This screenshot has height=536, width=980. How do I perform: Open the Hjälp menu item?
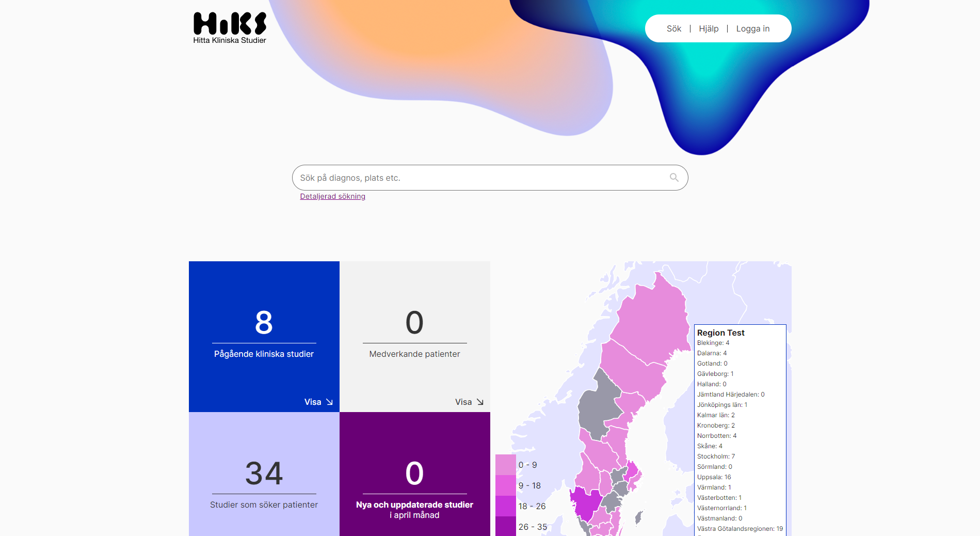(709, 29)
